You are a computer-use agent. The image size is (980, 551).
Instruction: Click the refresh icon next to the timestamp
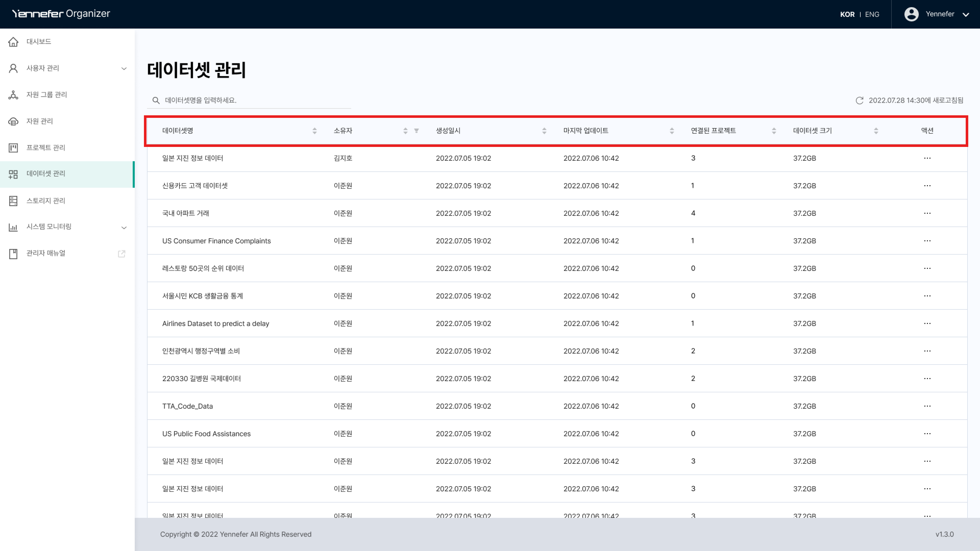(859, 101)
